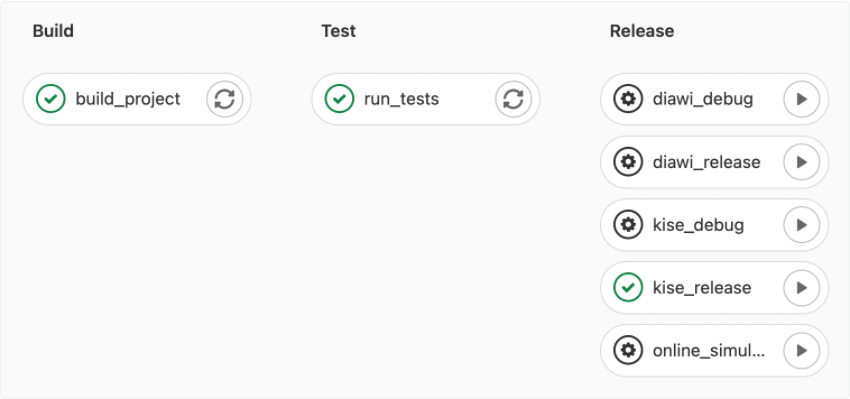Click the gear status icon of diawi_release

tap(628, 162)
